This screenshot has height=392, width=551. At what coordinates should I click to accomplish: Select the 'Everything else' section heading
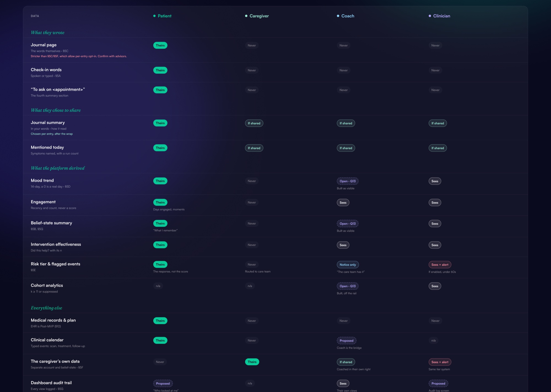click(x=47, y=308)
